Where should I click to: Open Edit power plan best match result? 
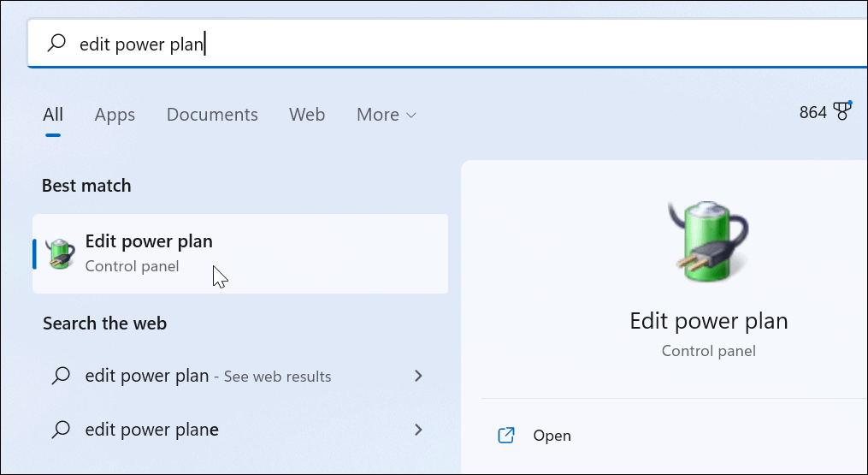pyautogui.click(x=240, y=253)
